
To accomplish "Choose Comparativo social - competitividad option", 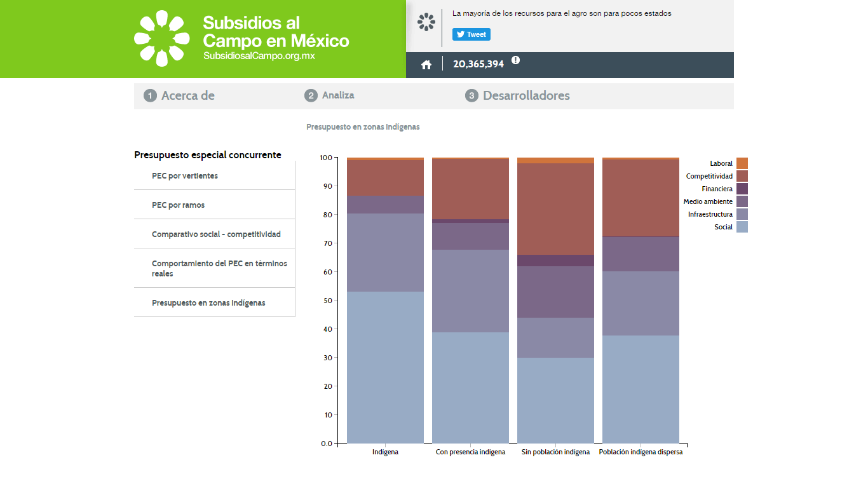I will pyautogui.click(x=216, y=234).
